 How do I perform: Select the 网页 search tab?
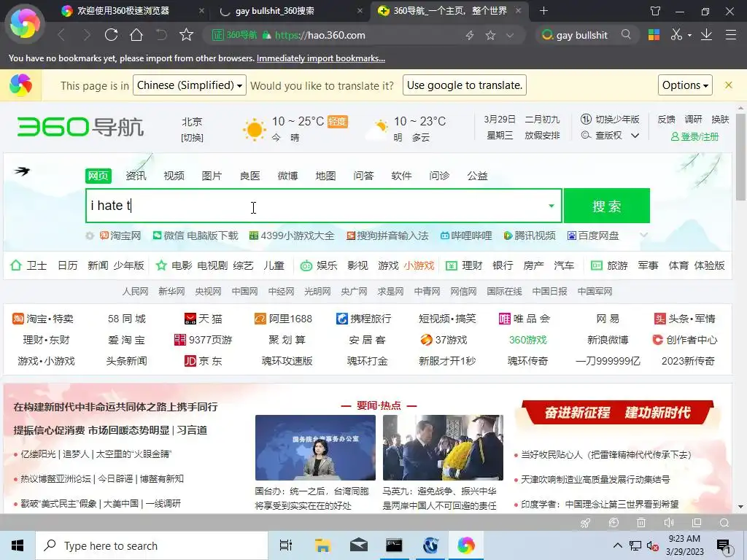coord(98,176)
